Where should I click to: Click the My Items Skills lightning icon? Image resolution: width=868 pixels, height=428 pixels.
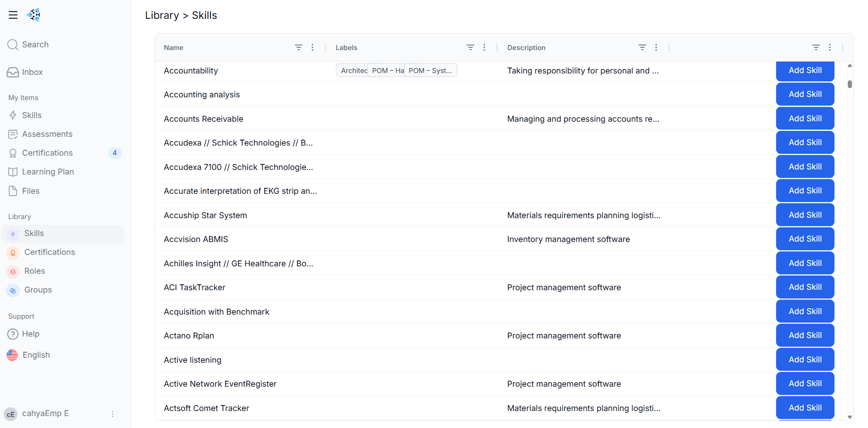(13, 115)
